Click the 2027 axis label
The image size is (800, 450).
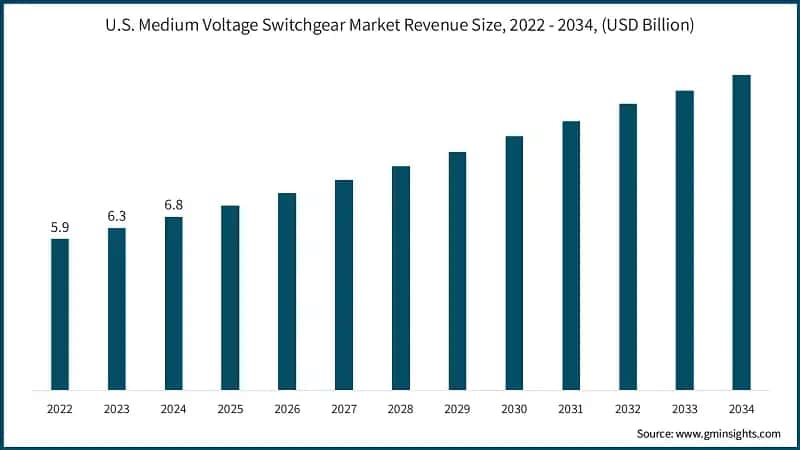(344, 409)
